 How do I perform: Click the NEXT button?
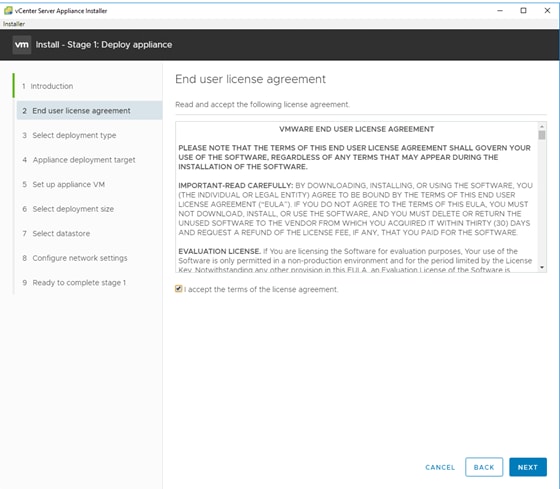click(x=528, y=467)
